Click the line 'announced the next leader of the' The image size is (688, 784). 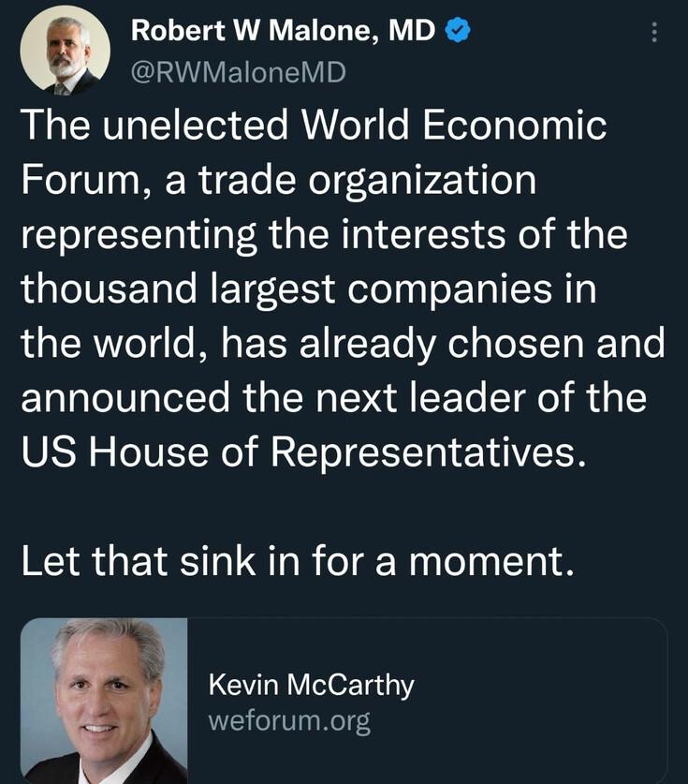pos(334,397)
